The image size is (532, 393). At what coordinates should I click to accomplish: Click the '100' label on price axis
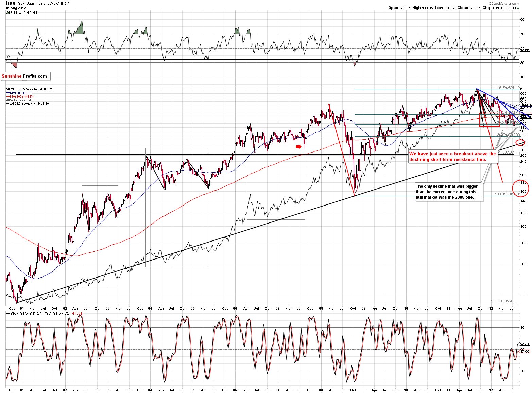524,226
